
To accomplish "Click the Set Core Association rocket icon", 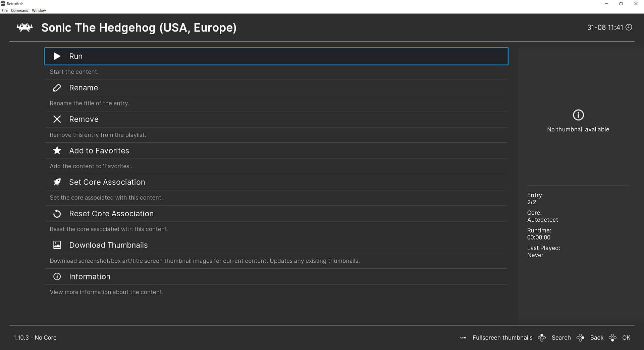I will pos(57,182).
